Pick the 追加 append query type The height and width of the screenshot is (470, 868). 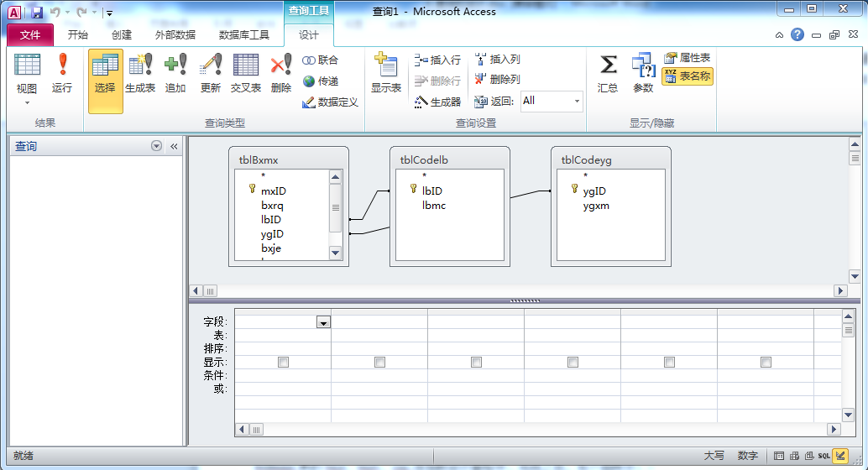click(x=175, y=73)
